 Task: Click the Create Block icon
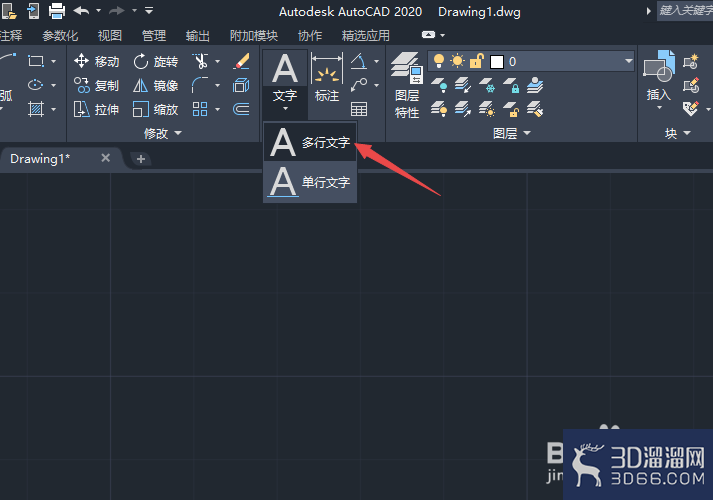point(691,61)
